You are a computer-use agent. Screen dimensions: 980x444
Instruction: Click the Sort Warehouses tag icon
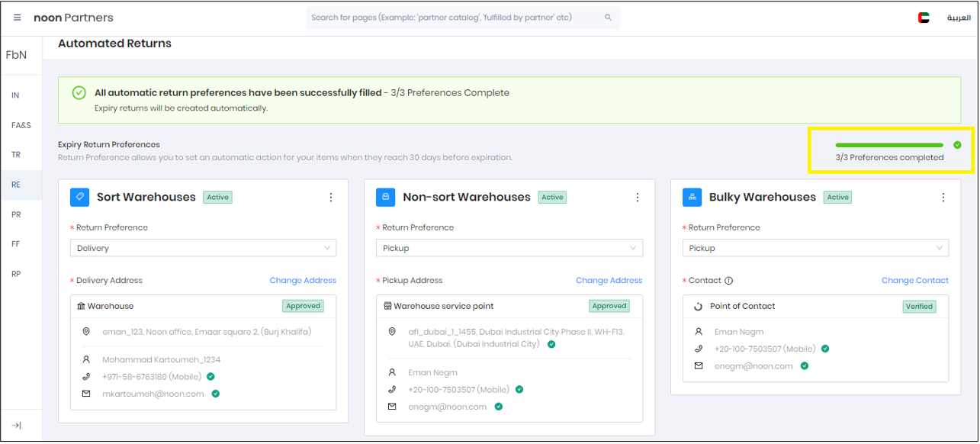click(80, 197)
